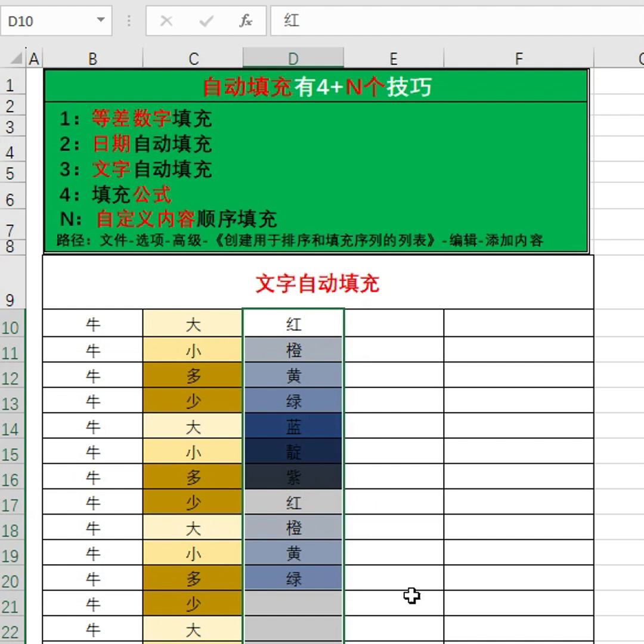
Task: Select row 21 header
Action: (x=13, y=603)
